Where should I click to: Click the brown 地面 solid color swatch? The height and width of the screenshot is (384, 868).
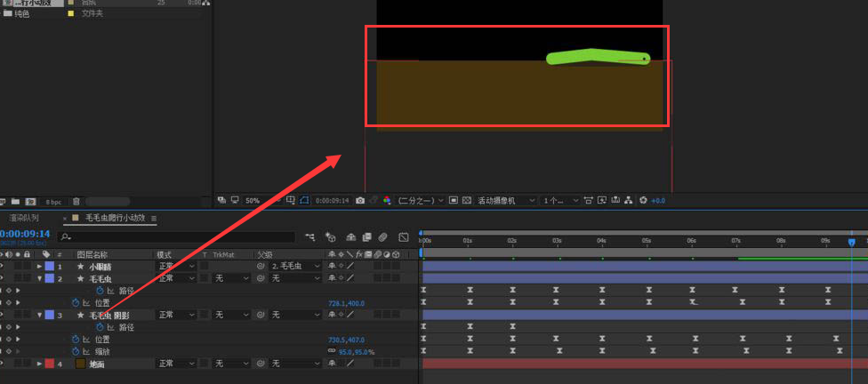[80, 364]
